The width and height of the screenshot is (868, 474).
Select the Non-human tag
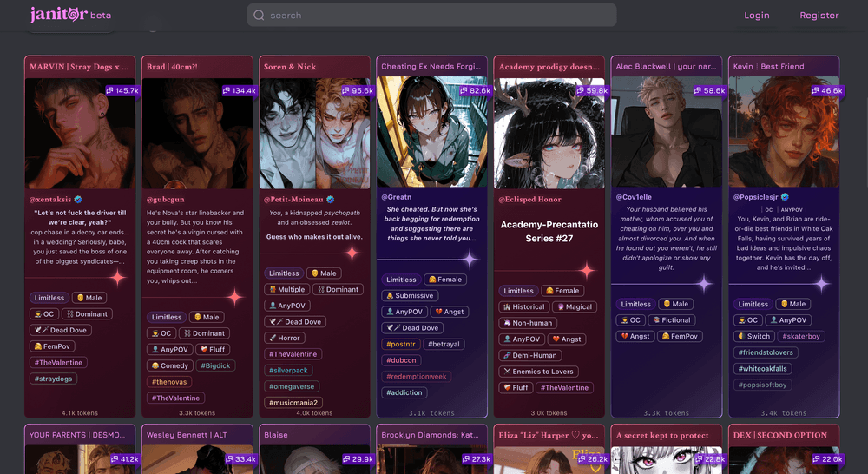coord(528,323)
